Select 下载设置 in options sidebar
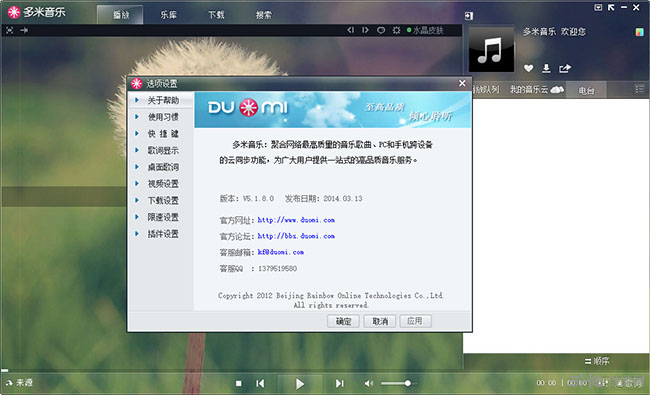 point(161,200)
